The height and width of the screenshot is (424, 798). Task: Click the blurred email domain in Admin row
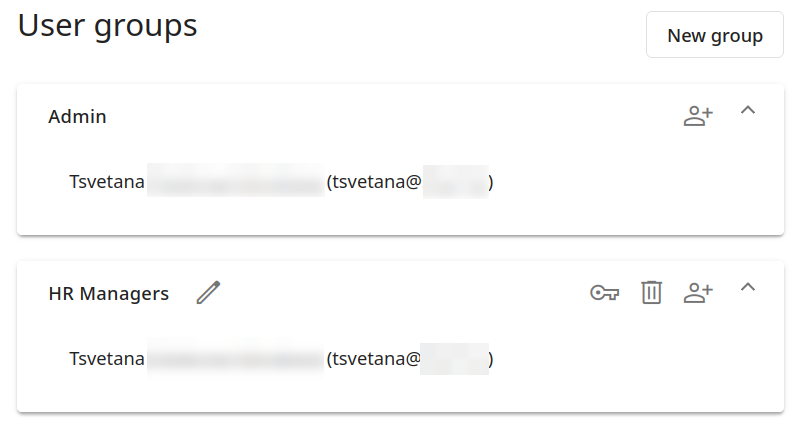pyautogui.click(x=455, y=183)
